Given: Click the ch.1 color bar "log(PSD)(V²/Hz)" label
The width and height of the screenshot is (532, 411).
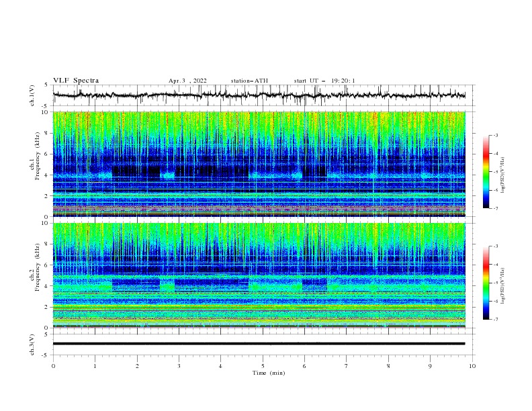Looking at the screenshot, I should click(503, 175).
